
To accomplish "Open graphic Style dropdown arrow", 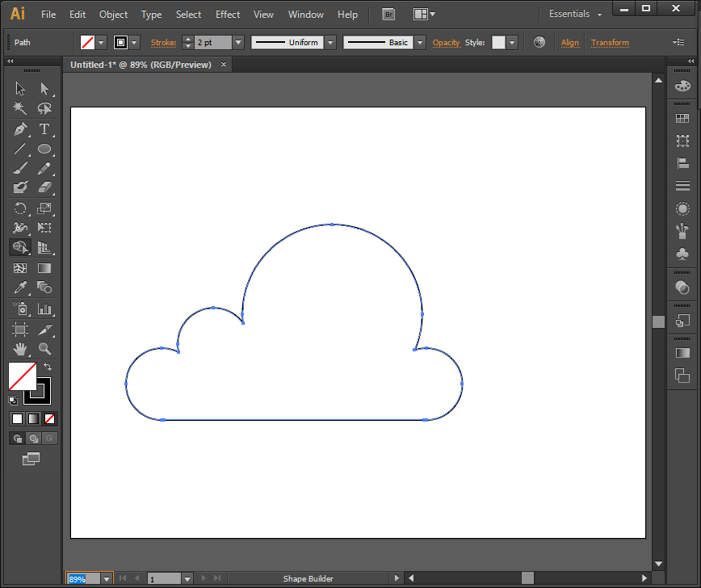I will tap(512, 43).
